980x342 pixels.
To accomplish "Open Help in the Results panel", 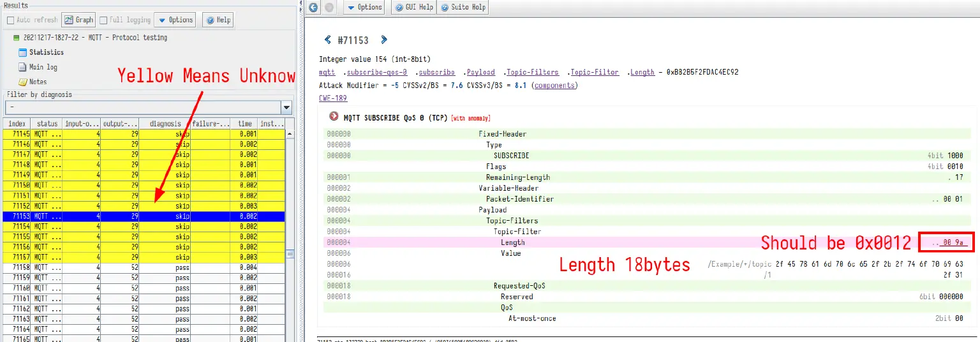I will (218, 20).
